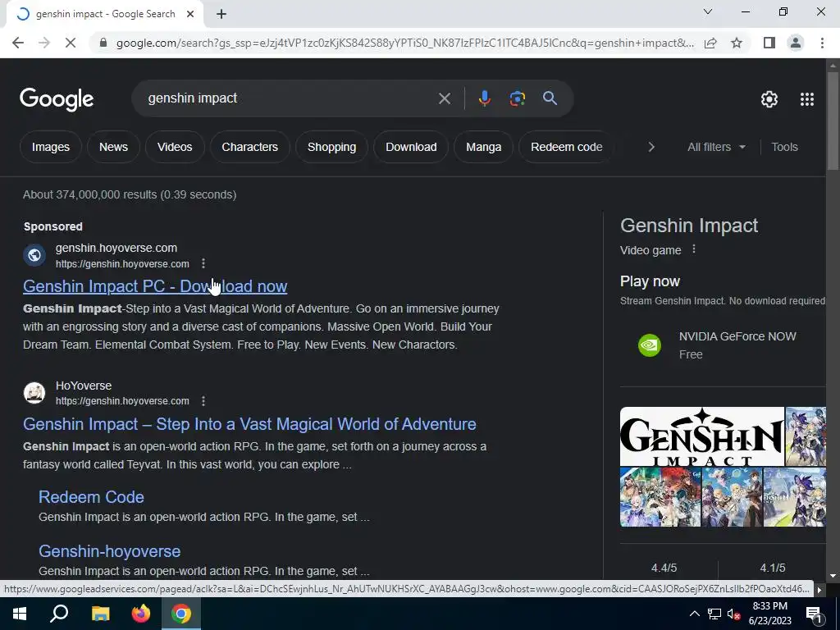The height and width of the screenshot is (630, 840).
Task: Open the Chrome side panel icon
Action: click(769, 43)
